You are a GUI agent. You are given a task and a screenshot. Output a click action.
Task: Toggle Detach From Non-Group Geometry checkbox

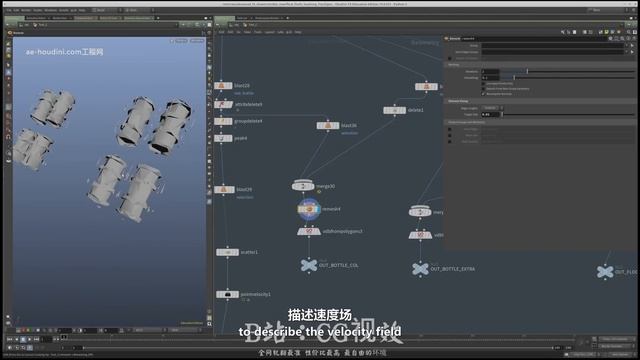pos(483,89)
